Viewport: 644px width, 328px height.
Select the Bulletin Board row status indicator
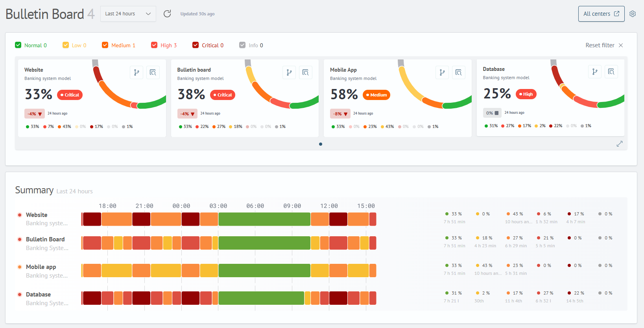(x=20, y=239)
